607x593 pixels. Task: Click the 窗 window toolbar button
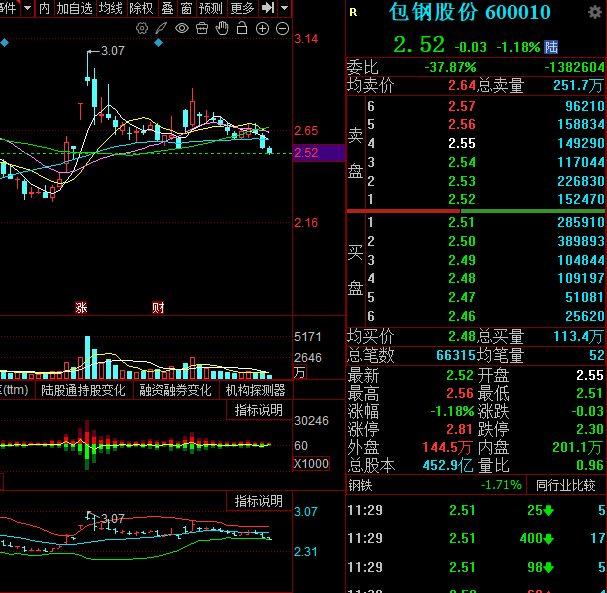tap(186, 8)
